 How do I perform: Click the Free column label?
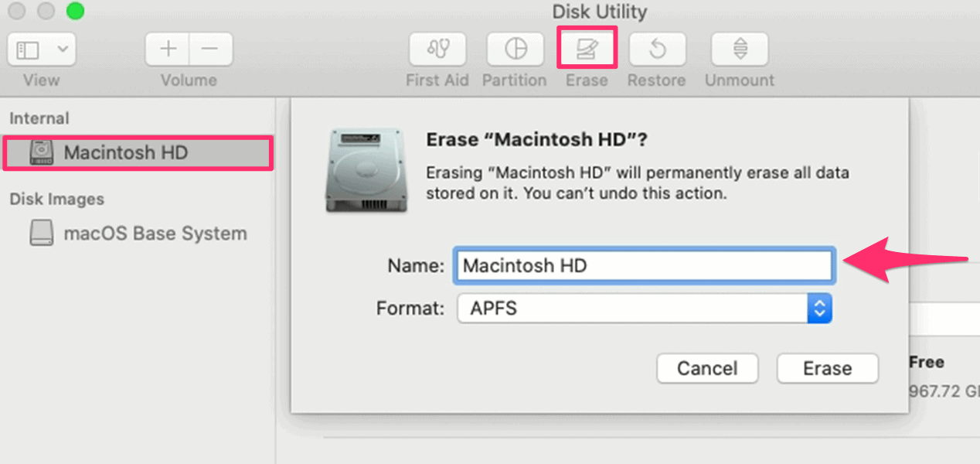(x=927, y=362)
